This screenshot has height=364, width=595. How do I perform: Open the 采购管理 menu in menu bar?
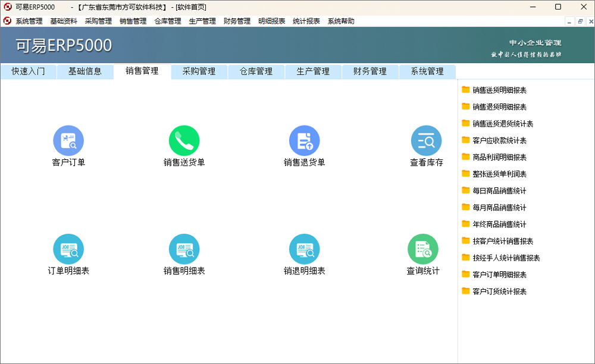point(98,21)
